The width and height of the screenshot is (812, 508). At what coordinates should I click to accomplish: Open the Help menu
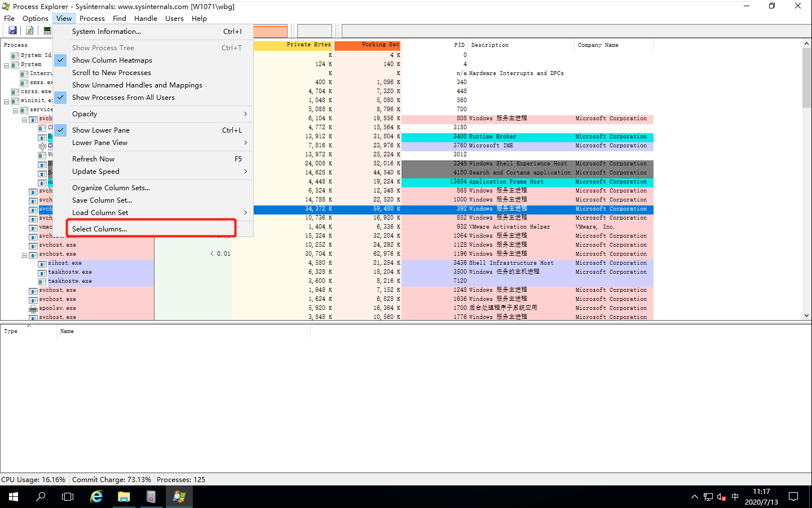[199, 19]
